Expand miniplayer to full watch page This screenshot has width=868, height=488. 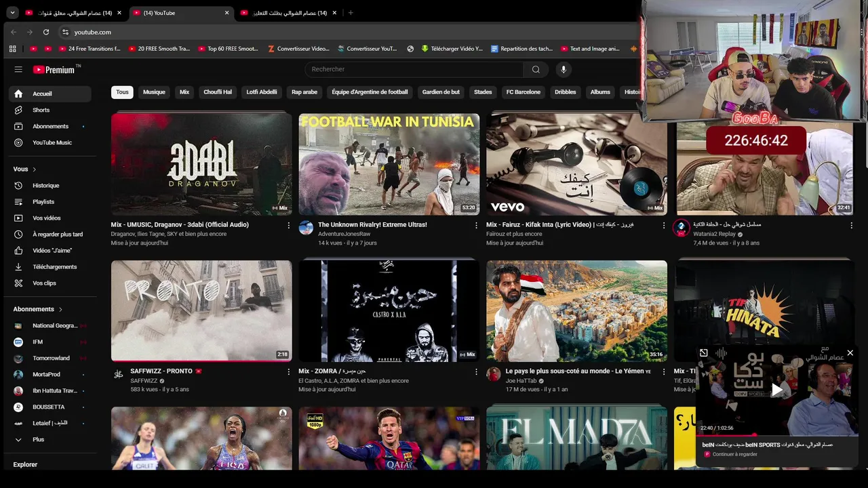(x=704, y=352)
